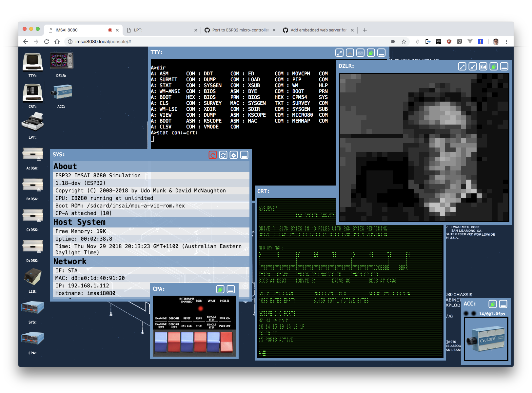Click the '14/0@1.0fps' readout in ACC: window
This screenshot has height=393, width=532.
click(x=492, y=314)
